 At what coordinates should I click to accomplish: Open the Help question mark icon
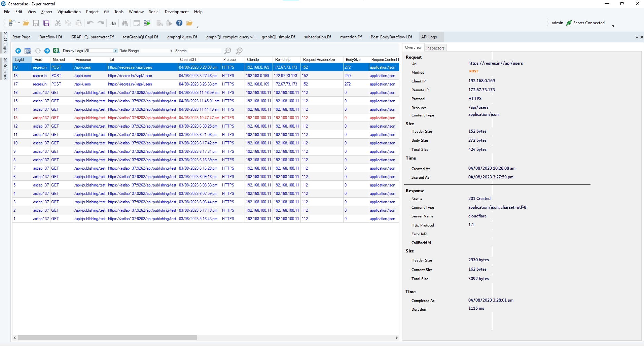coord(179,23)
